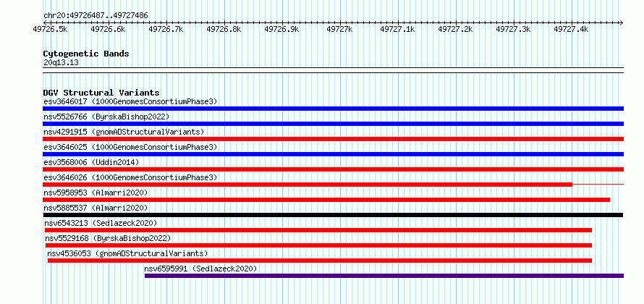The width and height of the screenshot is (644, 304).
Task: Click the Cytogenetic Bands track title
Action: pyautogui.click(x=86, y=54)
